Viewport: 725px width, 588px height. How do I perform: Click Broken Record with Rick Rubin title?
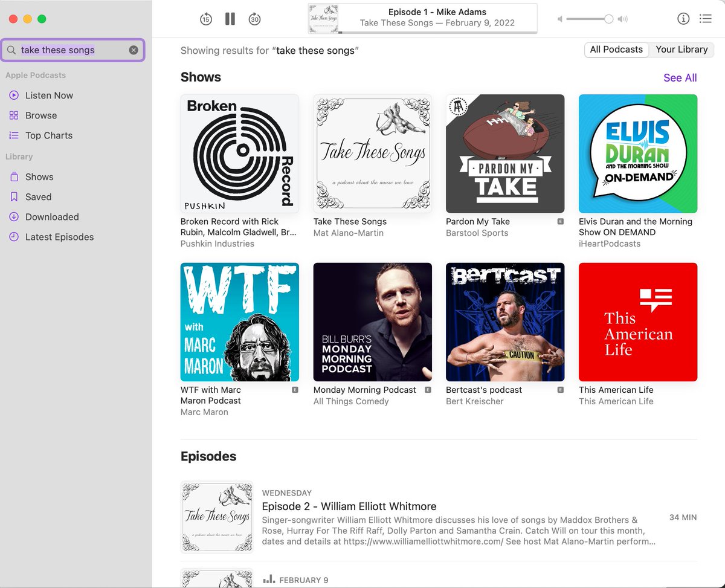pyautogui.click(x=239, y=227)
